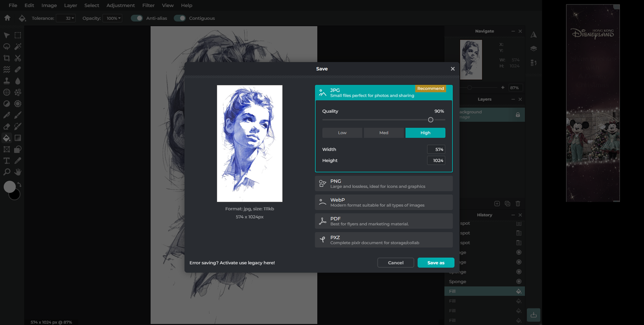Duplicate the layer using the Layers panel icon
Image resolution: width=644 pixels, height=325 pixels.
click(507, 204)
